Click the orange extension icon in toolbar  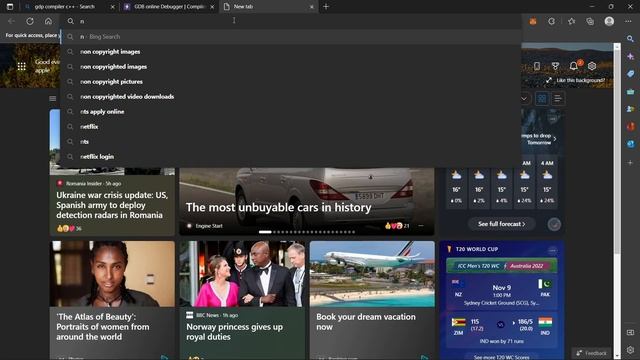coord(533,21)
